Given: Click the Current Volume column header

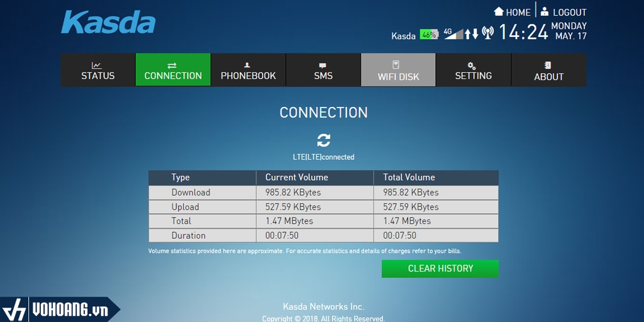Looking at the screenshot, I should coord(297,177).
